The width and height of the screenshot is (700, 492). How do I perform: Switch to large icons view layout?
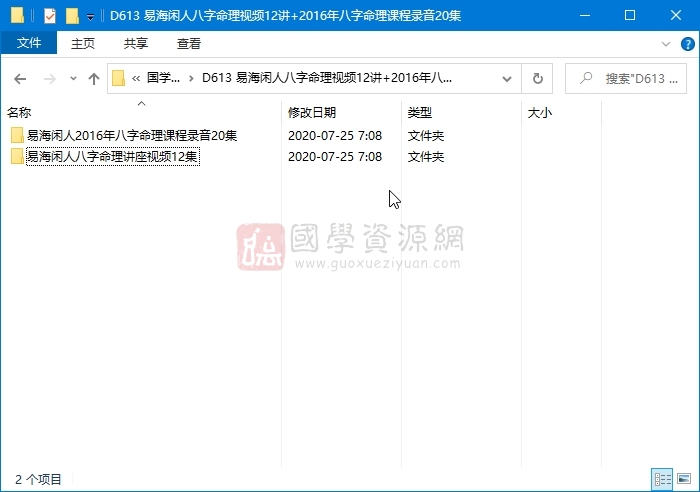pyautogui.click(x=684, y=480)
